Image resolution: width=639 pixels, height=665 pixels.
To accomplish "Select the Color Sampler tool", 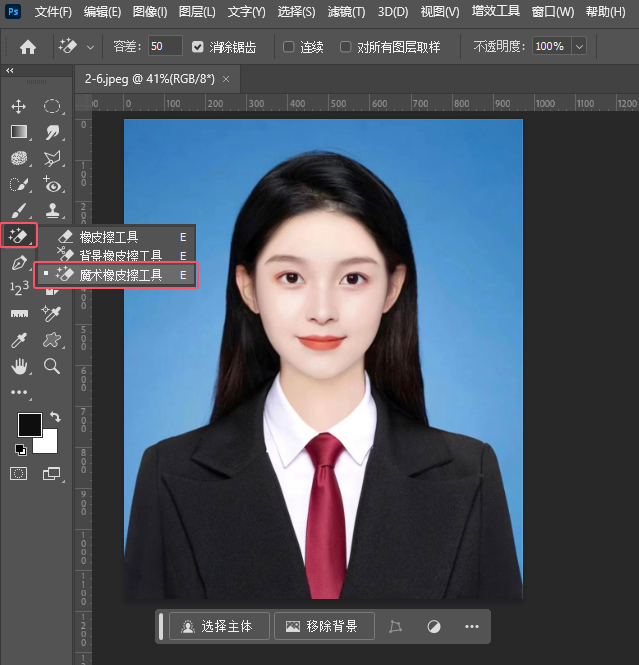I will (51, 314).
